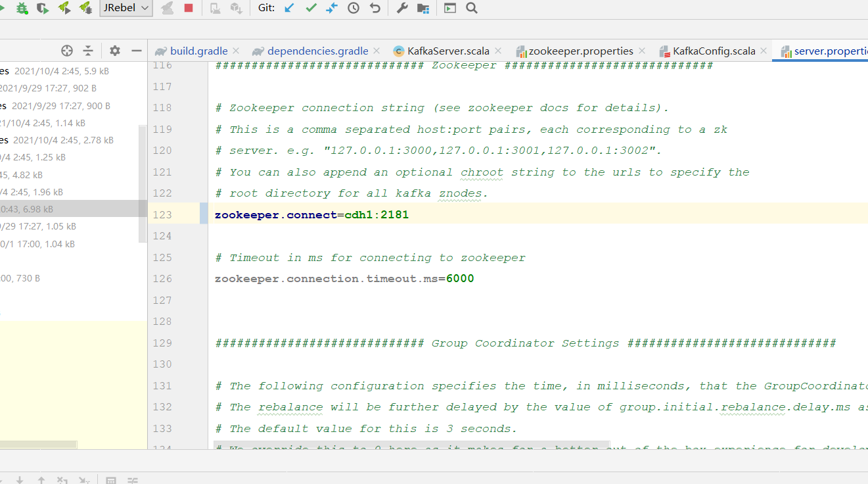Click the value 6000
This screenshot has height=484, width=868.
[x=460, y=279]
